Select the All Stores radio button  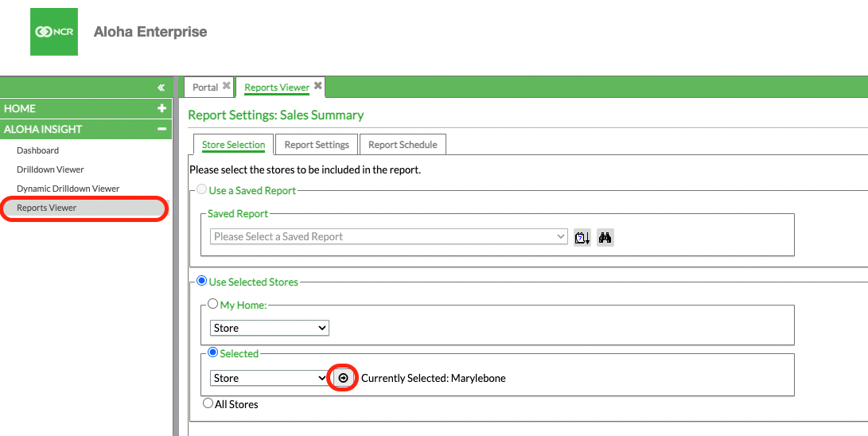pos(208,403)
